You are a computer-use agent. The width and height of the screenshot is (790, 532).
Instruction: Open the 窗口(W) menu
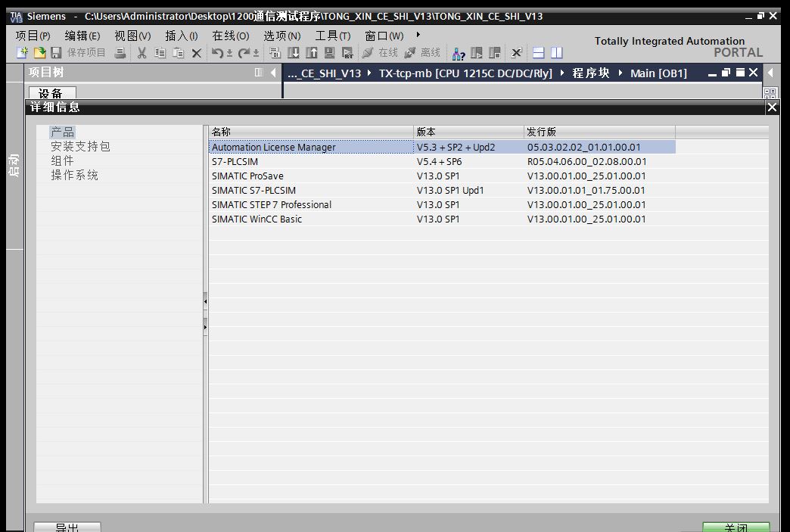384,36
